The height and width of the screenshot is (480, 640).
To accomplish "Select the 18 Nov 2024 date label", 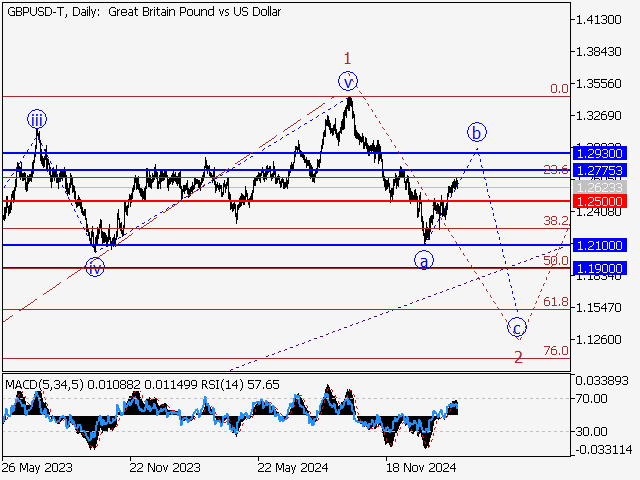I will [x=421, y=466].
